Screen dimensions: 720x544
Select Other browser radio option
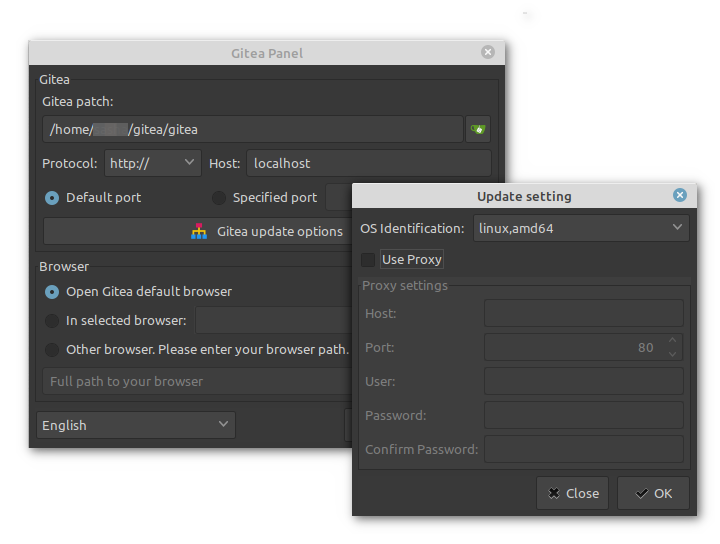click(x=52, y=350)
